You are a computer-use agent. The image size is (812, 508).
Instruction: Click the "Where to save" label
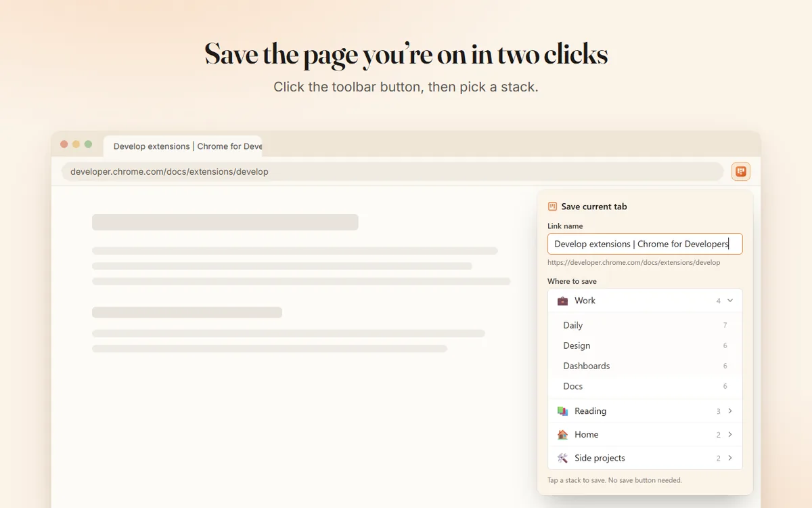(572, 281)
